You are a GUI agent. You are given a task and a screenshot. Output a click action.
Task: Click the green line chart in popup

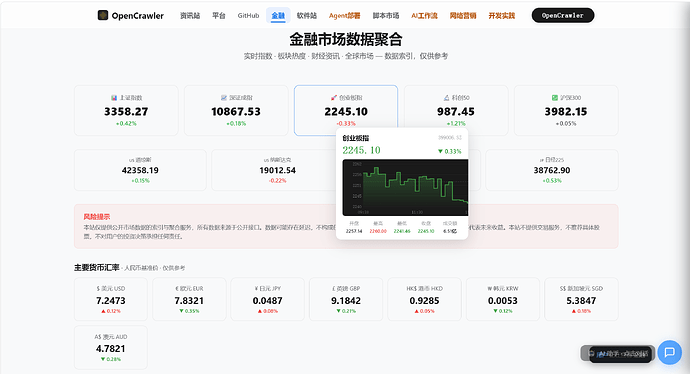[x=405, y=187]
